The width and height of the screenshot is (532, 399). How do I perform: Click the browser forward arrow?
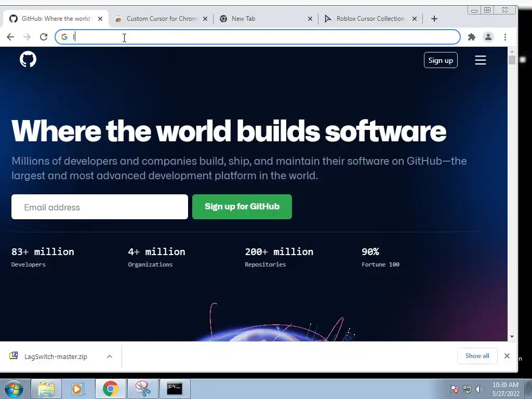coord(27,37)
